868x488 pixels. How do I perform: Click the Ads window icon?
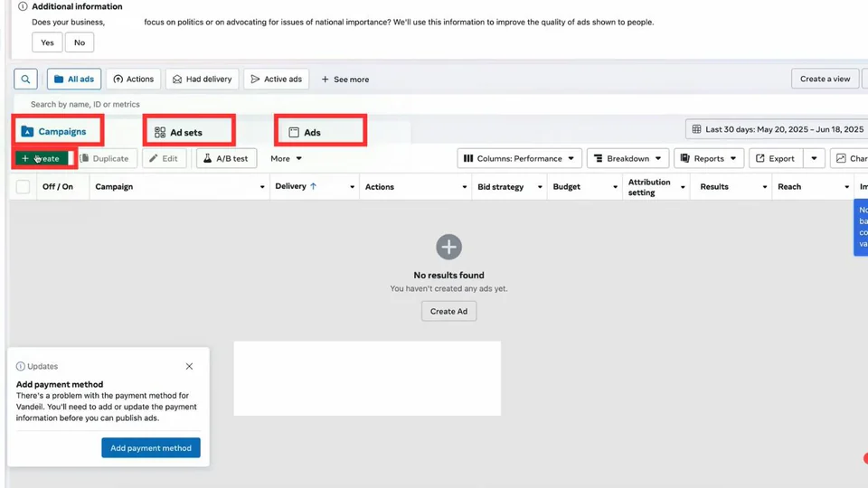click(x=294, y=132)
